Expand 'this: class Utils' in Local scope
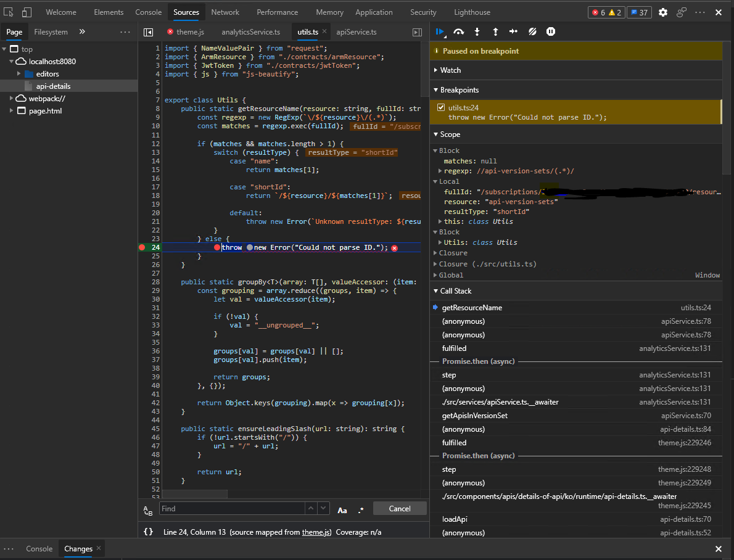The image size is (734, 560). point(440,221)
